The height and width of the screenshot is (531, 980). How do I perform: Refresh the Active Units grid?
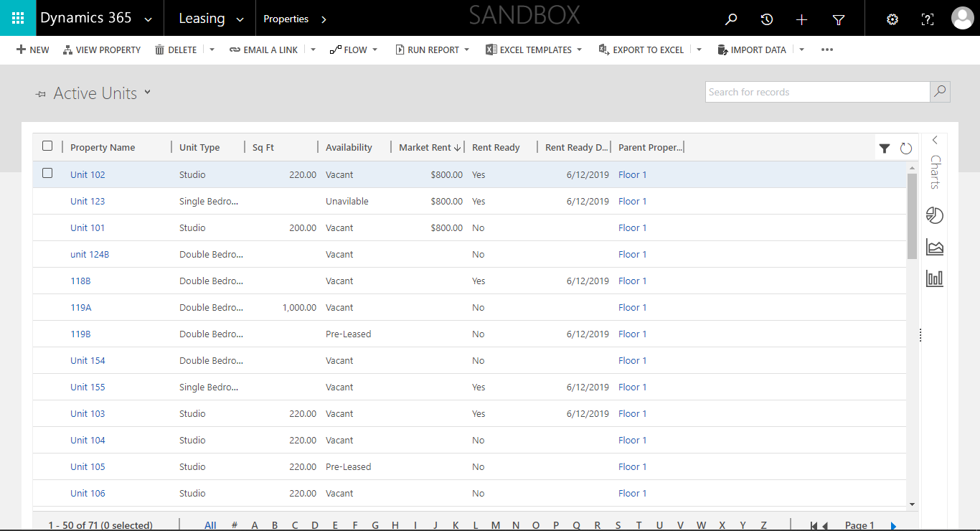[906, 149]
